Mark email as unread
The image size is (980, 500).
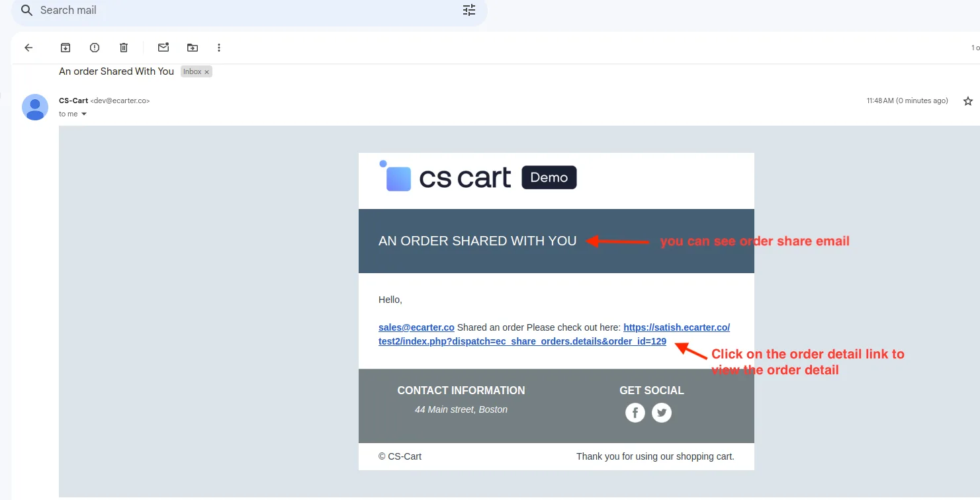point(163,48)
